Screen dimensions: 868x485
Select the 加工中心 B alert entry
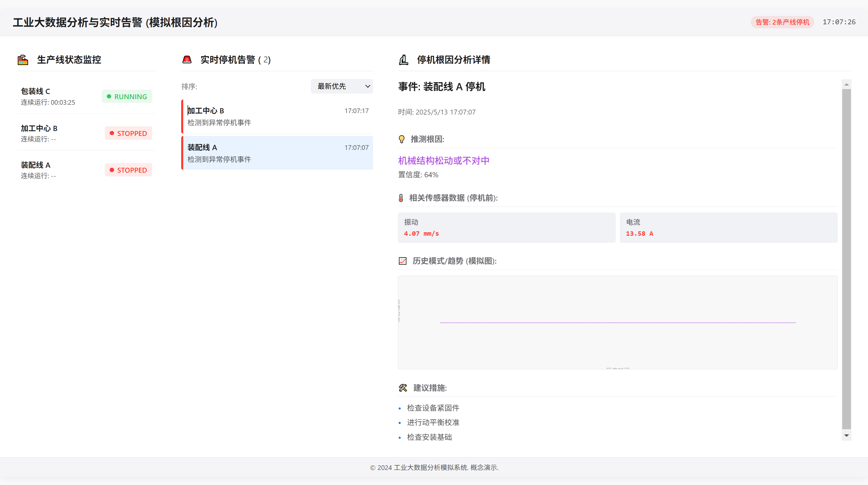tap(277, 117)
